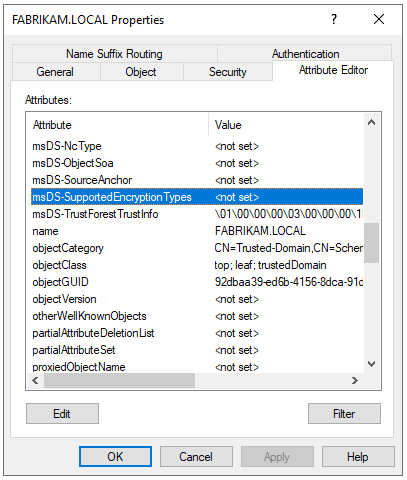Open the Filter button menu
The height and width of the screenshot is (480, 407).
pos(344,414)
